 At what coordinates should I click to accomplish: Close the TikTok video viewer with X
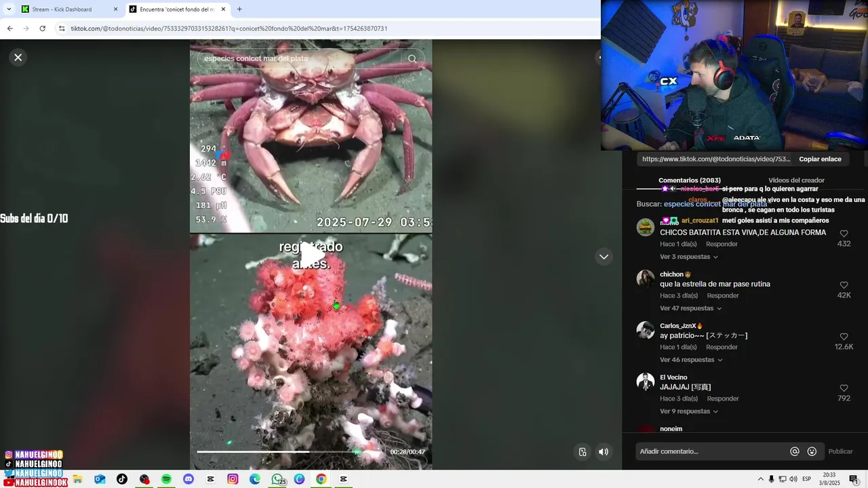pyautogui.click(x=18, y=58)
